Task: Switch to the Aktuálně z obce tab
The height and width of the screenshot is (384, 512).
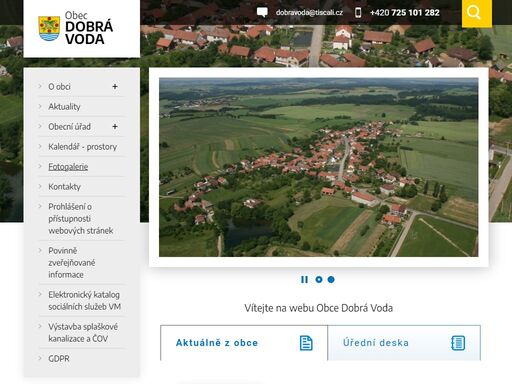Action: 244,343
